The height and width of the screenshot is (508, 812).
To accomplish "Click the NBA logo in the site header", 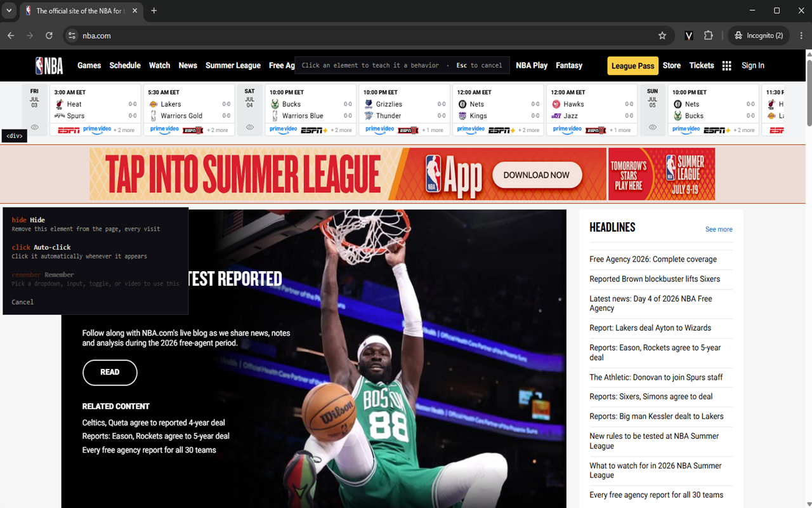I will click(49, 65).
